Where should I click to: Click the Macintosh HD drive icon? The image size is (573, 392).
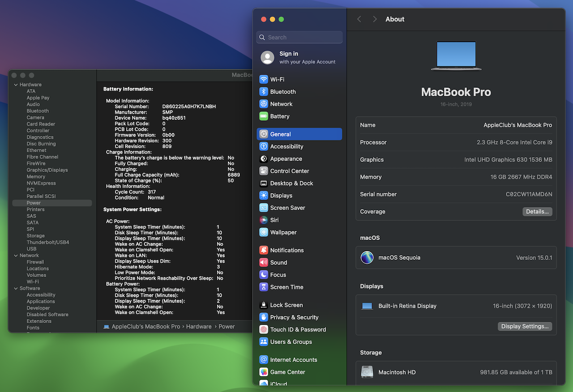(367, 372)
